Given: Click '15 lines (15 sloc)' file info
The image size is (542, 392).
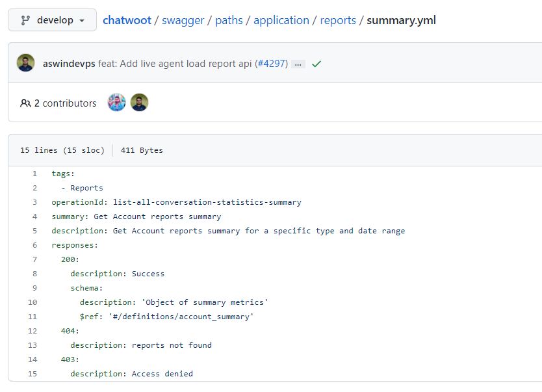Looking at the screenshot, I should click(x=62, y=150).
